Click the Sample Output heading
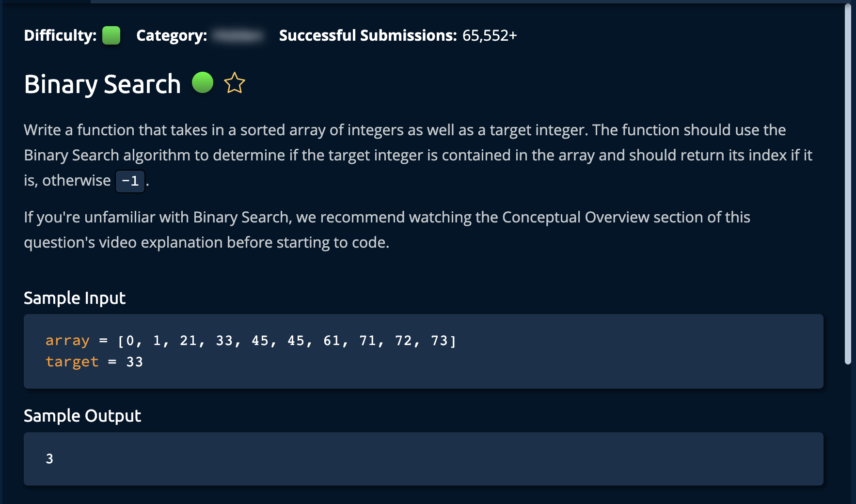The height and width of the screenshot is (504, 856). 82,416
